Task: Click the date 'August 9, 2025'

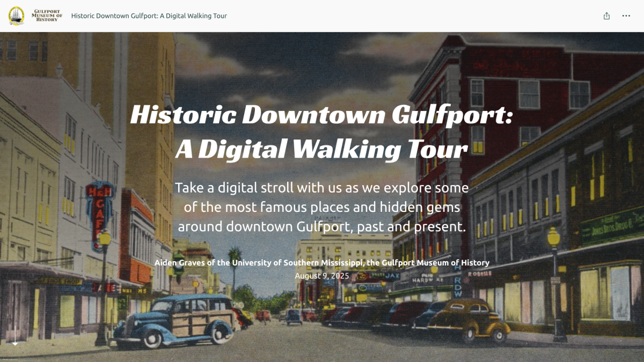Action: pos(322,276)
